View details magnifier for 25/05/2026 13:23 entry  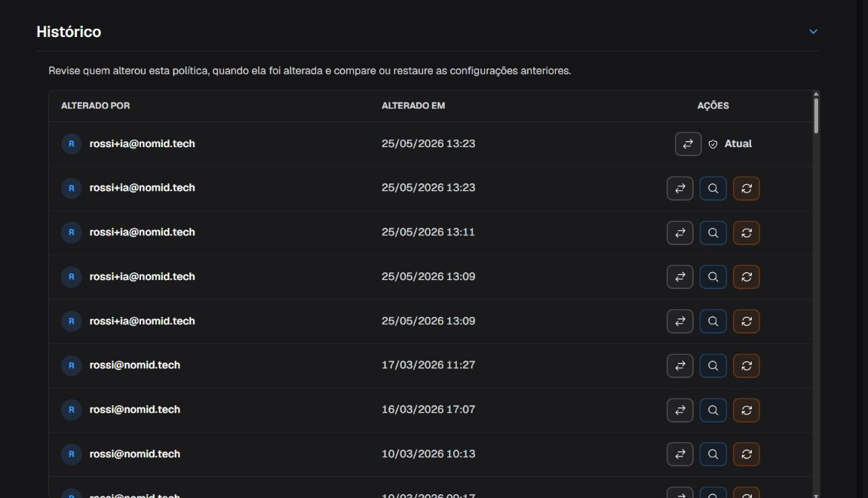point(713,189)
